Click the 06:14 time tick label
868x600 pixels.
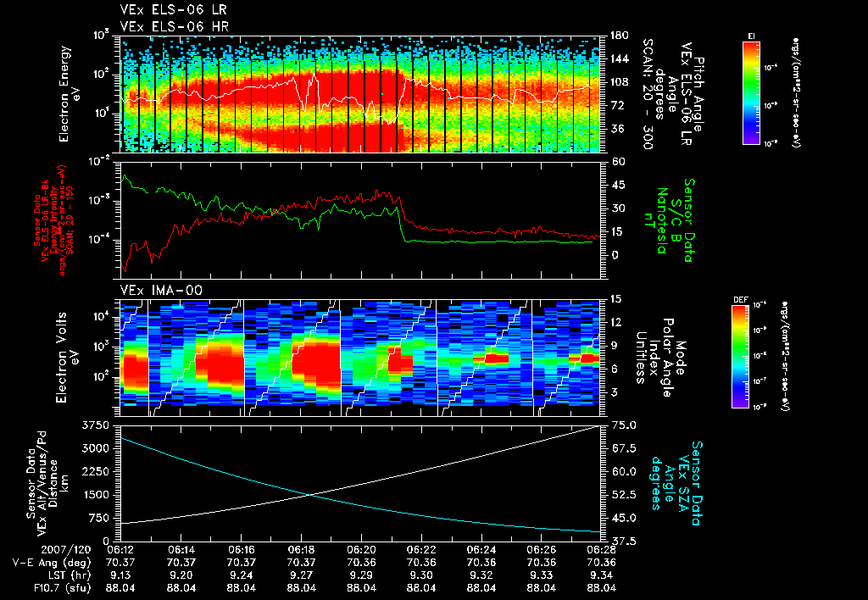coord(181,548)
